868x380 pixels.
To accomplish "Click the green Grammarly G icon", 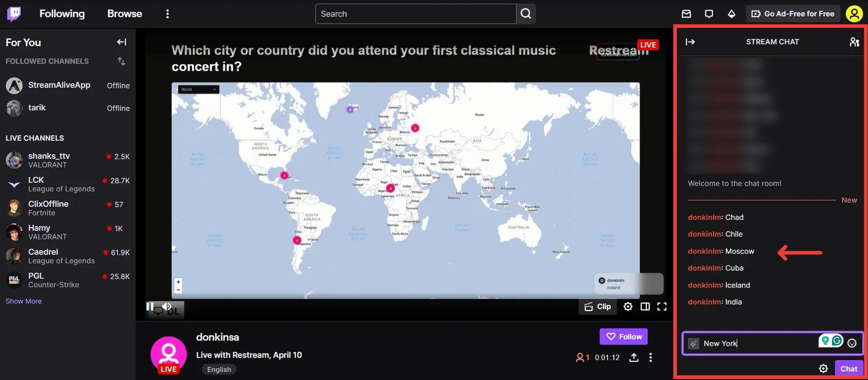I will pos(837,340).
